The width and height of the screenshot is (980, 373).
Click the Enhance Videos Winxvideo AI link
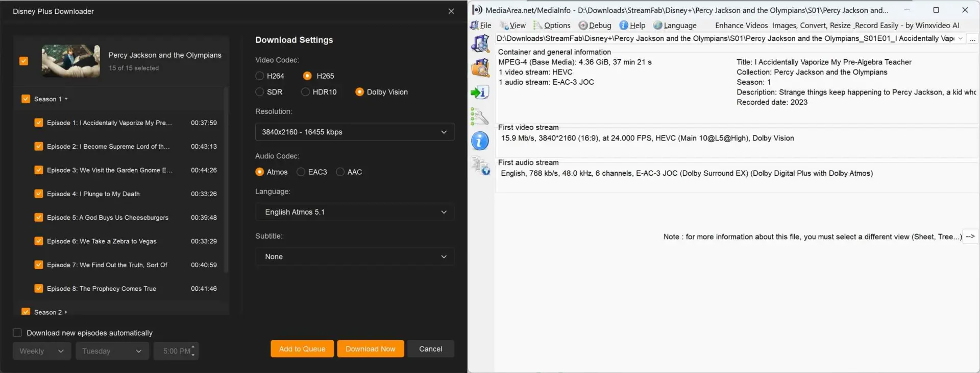point(837,25)
